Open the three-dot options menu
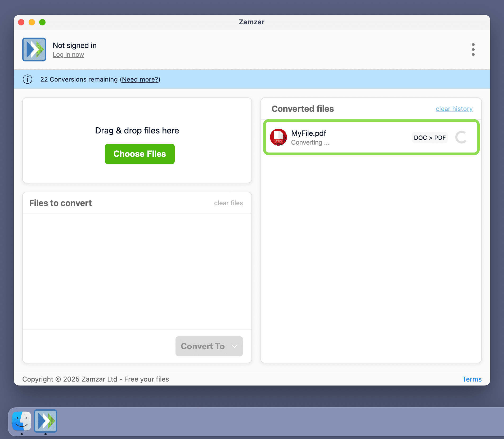Viewport: 504px width, 439px height. [x=473, y=50]
